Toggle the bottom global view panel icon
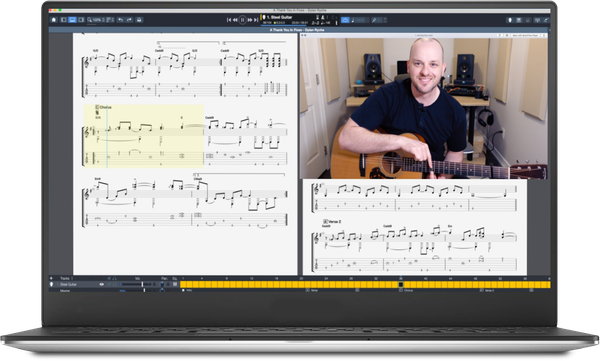 coord(72,20)
